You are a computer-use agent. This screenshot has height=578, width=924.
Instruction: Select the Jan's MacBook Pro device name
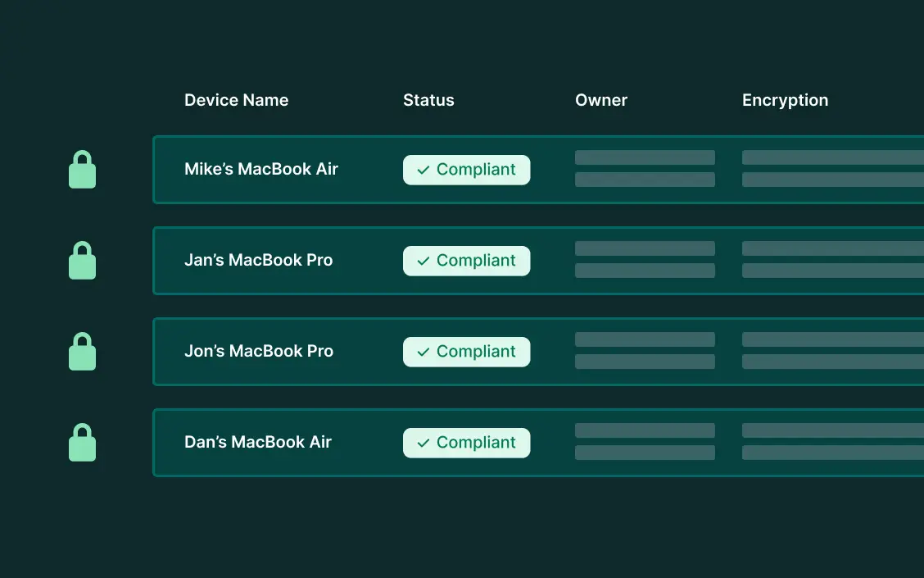point(259,260)
